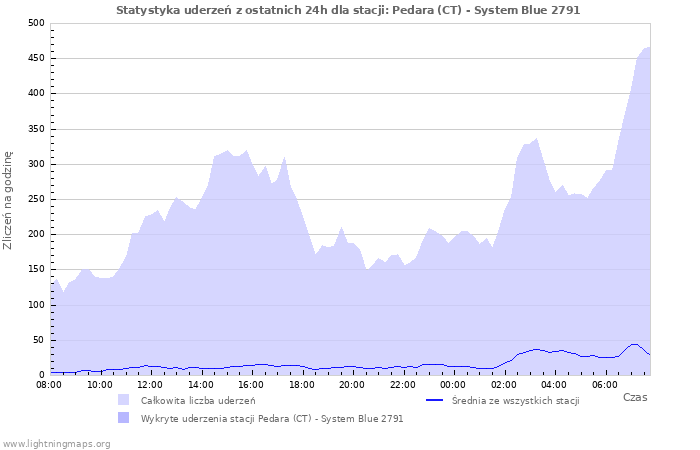Click the y-axis value 450
The image size is (700, 450).
[x=36, y=58]
